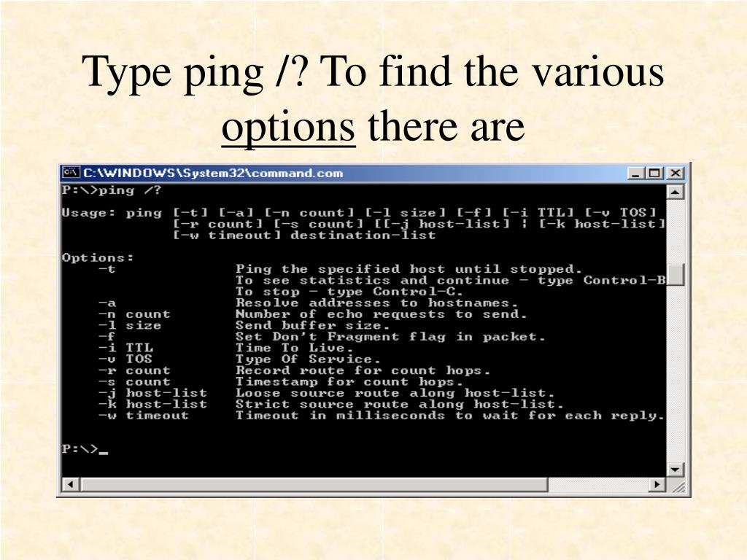This screenshot has width=747, height=560.
Task: Click the underlined word 'options' in heading
Action: 289,127
